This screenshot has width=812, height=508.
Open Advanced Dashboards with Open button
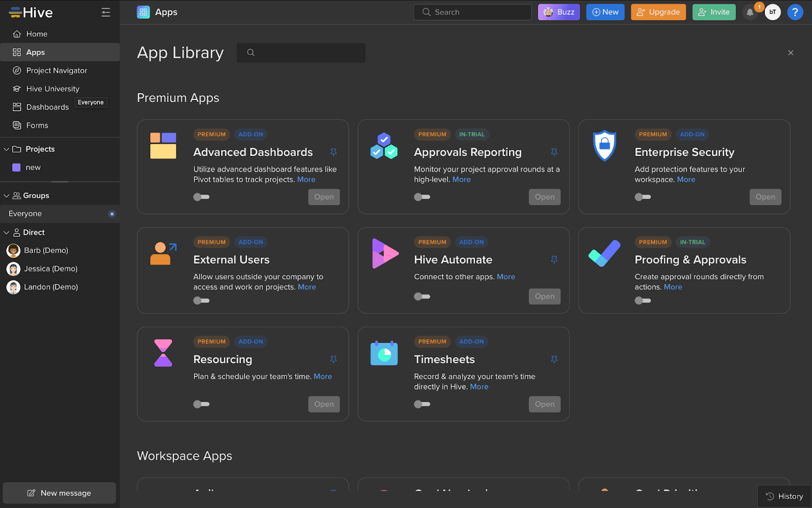coord(324,197)
